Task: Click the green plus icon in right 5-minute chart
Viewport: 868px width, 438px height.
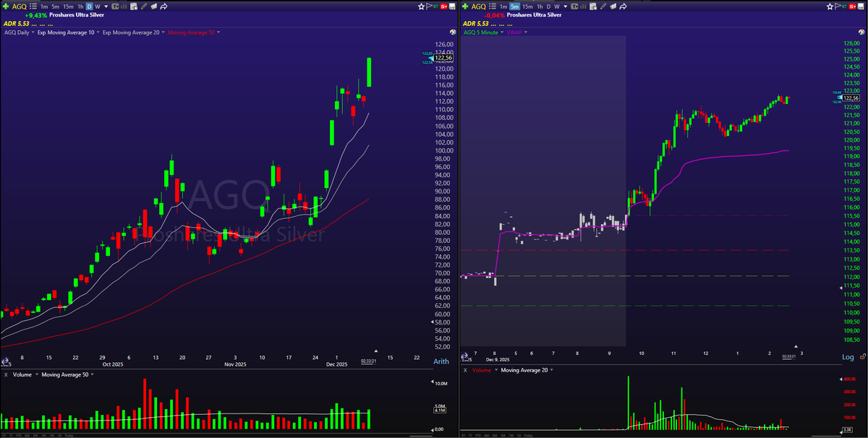Action: (465, 7)
